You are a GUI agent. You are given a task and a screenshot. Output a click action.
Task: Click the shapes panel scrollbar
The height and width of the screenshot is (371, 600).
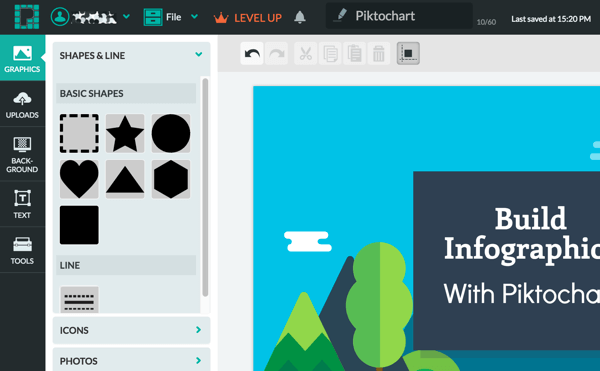[205, 187]
